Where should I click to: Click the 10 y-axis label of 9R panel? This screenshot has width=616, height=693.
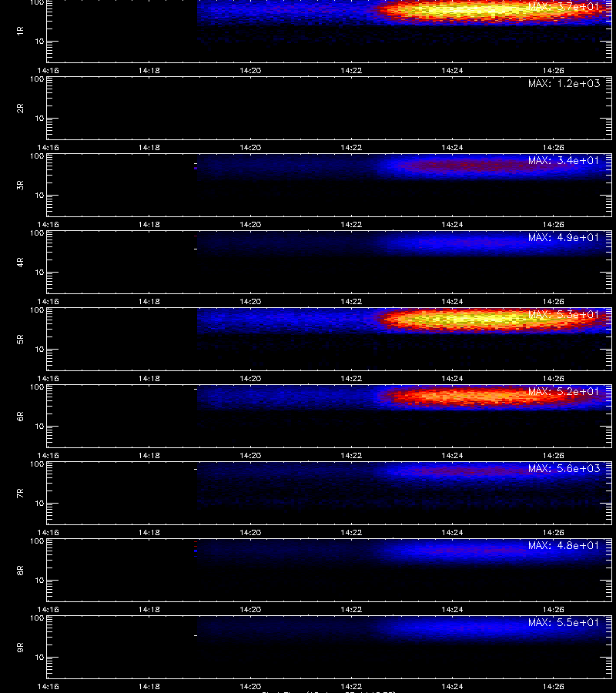click(x=40, y=658)
